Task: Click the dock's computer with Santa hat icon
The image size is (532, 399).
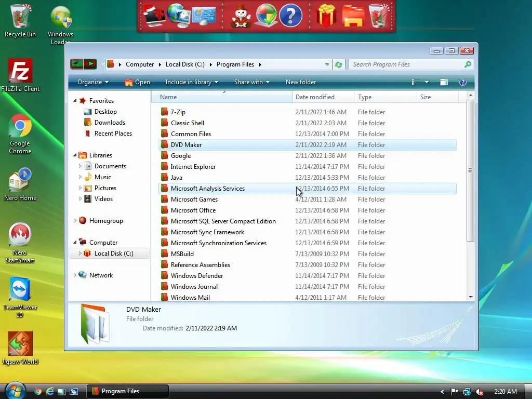Action: tap(154, 16)
